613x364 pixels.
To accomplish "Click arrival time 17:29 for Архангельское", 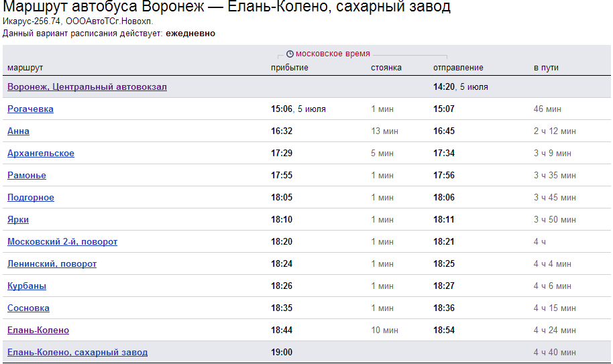I will tap(282, 153).
